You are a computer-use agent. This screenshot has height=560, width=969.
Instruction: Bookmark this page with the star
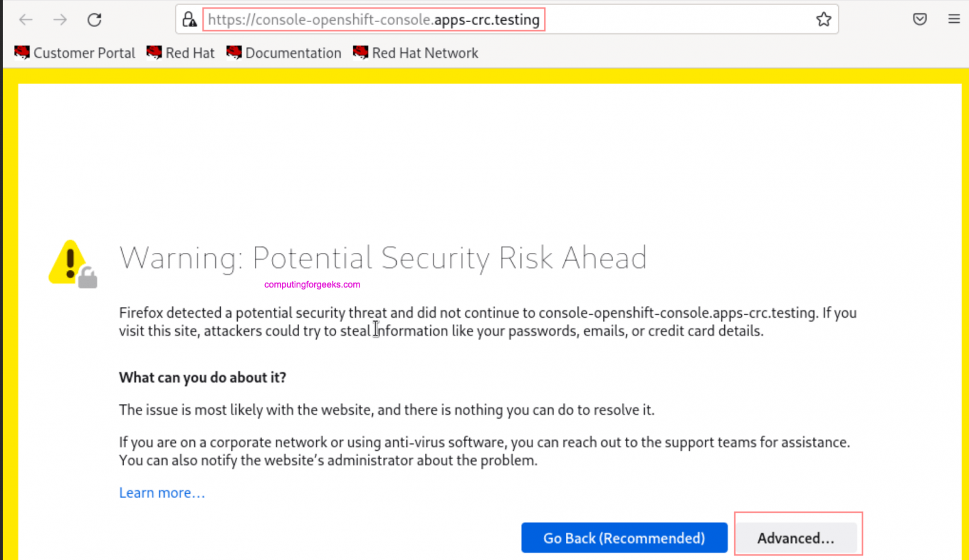coord(823,20)
